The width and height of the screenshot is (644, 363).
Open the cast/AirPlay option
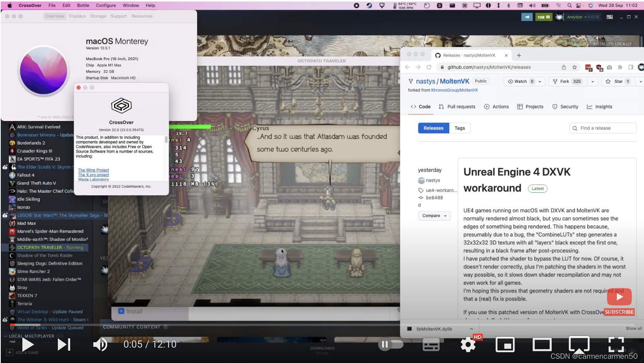click(579, 345)
